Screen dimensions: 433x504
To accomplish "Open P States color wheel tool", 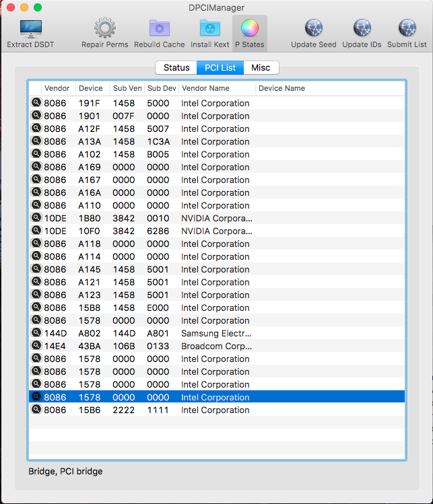I will pos(250,28).
